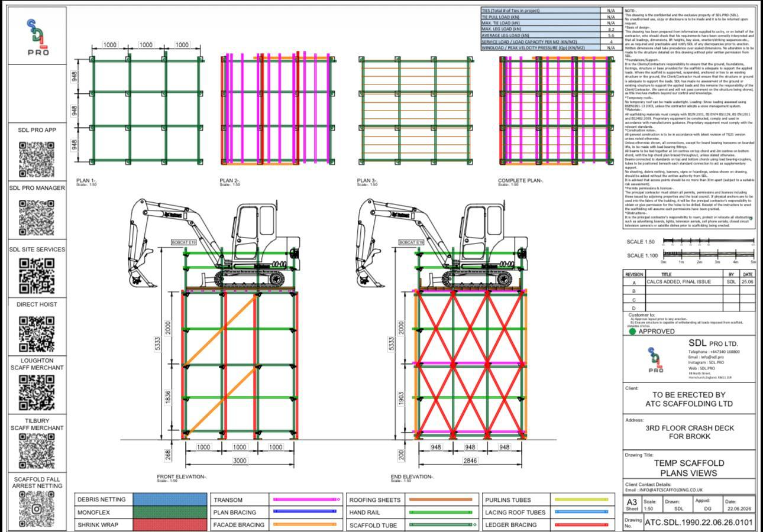Click the red LEDGER BRACING line sample
The image size is (763, 532).
pyautogui.click(x=581, y=524)
